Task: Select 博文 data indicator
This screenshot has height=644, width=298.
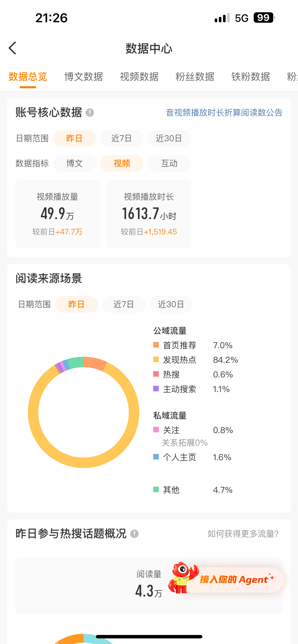Action: tap(74, 163)
